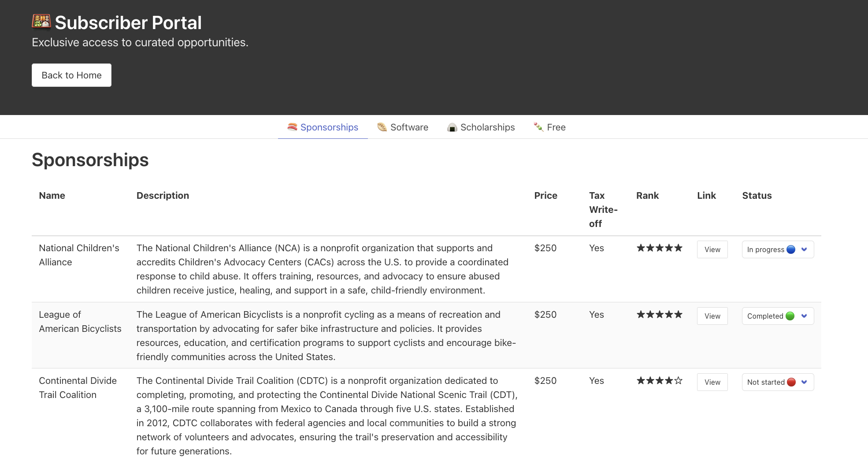Click the Back to Home button
Screen dimensions: 868x461
click(71, 75)
